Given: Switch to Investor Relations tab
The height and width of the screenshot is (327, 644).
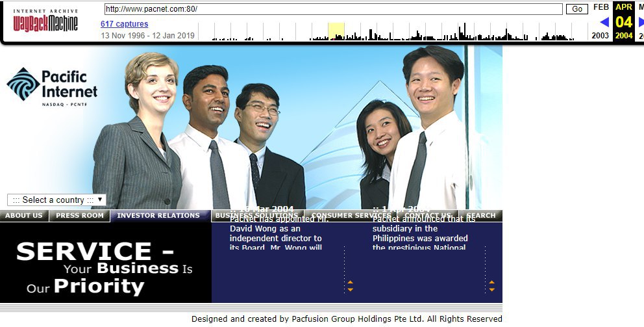Looking at the screenshot, I should point(158,216).
